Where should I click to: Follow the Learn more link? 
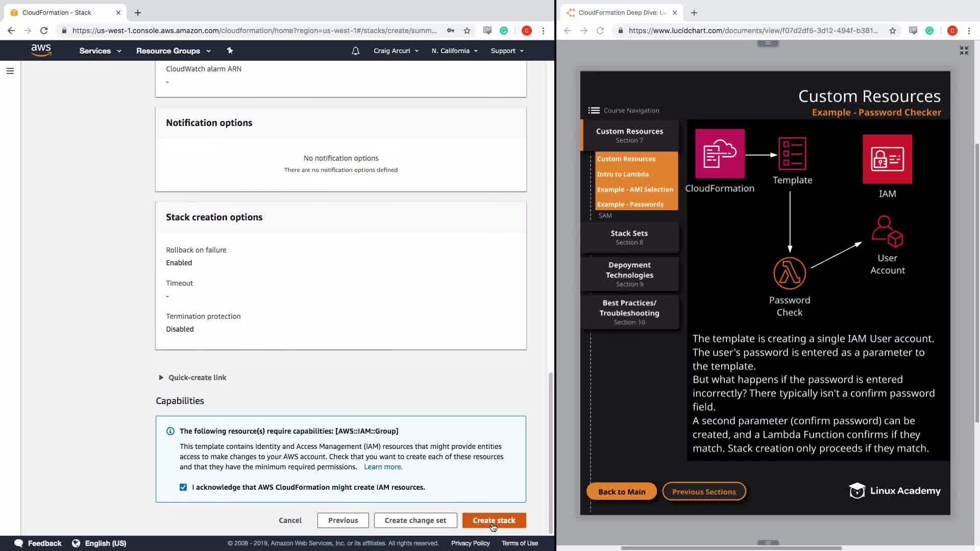coord(383,467)
